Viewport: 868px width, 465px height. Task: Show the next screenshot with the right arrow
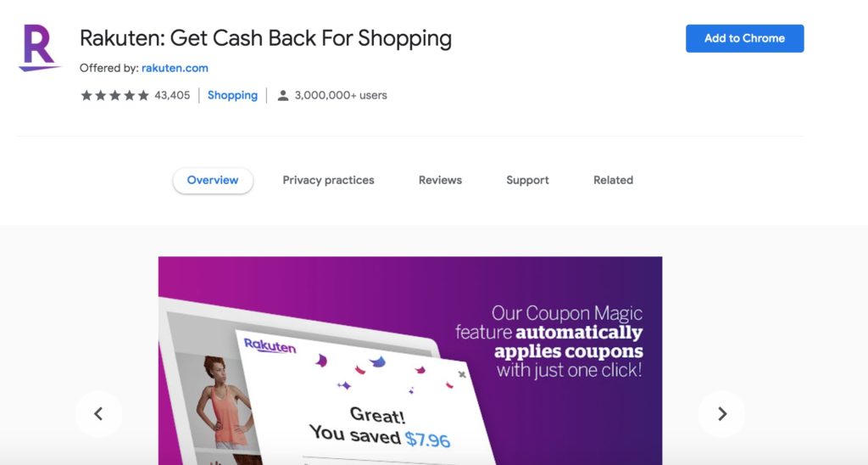coord(722,414)
